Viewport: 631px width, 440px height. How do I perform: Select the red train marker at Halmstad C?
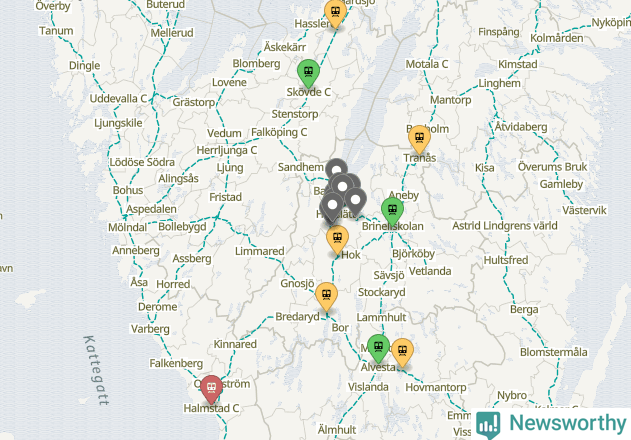tap(211, 388)
